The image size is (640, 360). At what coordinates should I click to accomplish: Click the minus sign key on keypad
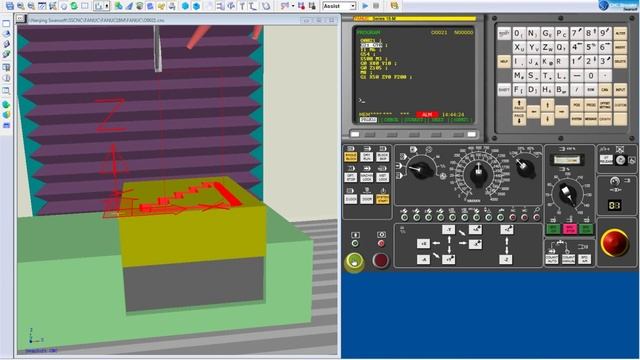tap(576, 76)
